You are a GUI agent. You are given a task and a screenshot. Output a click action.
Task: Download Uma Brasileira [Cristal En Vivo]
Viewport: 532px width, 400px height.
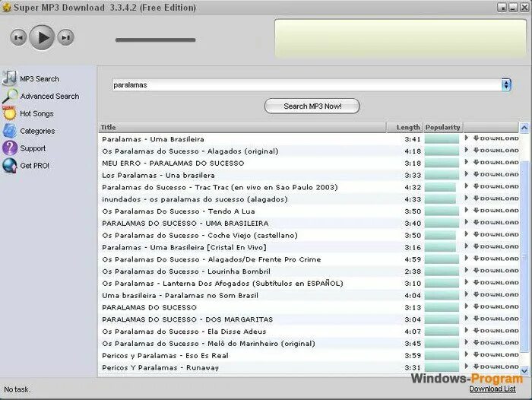pyautogui.click(x=496, y=247)
